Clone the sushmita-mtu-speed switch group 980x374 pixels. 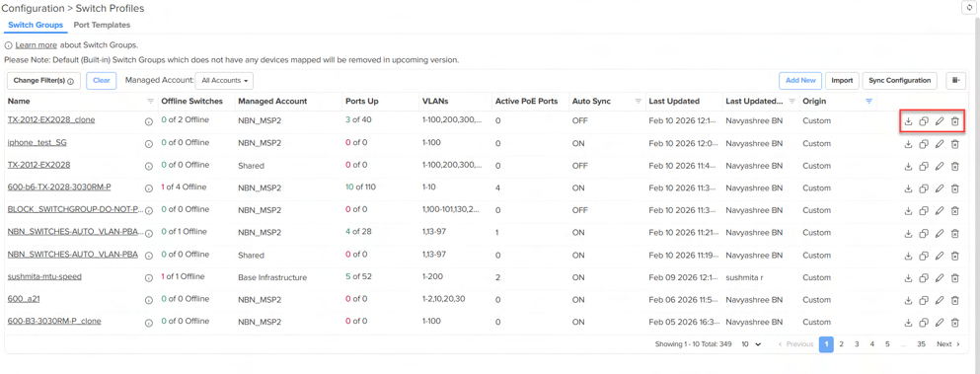924,278
